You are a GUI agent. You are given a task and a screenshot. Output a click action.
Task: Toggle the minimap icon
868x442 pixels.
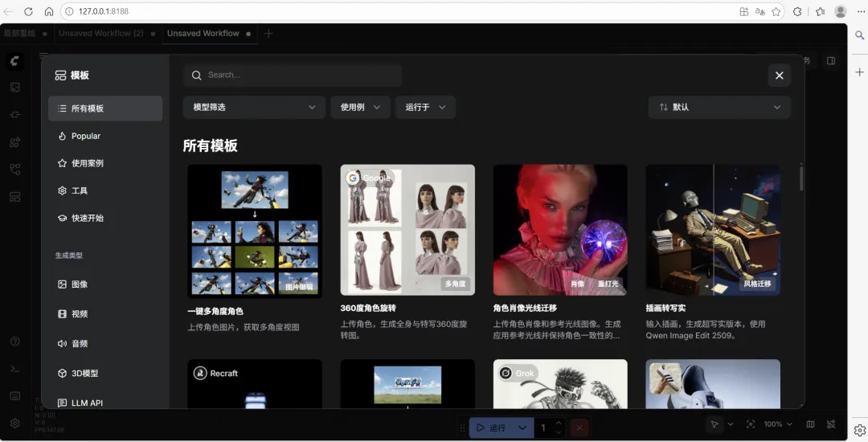point(810,424)
